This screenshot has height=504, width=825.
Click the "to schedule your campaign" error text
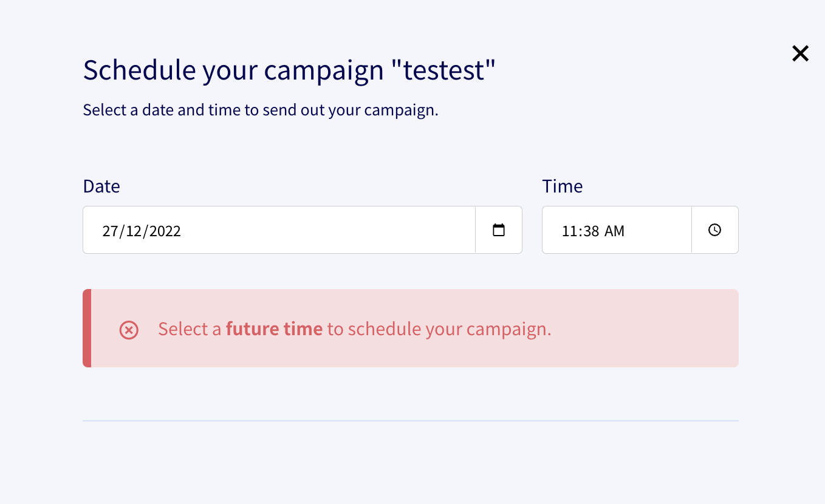(439, 329)
